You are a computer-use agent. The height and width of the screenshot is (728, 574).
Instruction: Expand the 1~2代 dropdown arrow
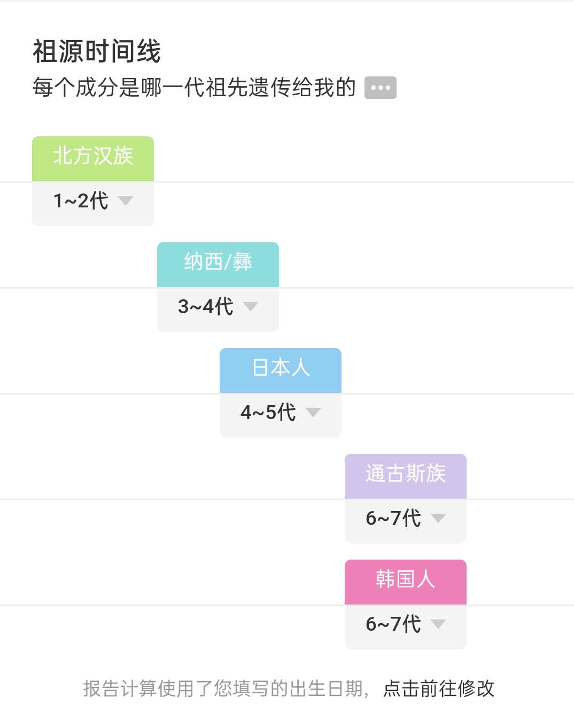(x=126, y=200)
